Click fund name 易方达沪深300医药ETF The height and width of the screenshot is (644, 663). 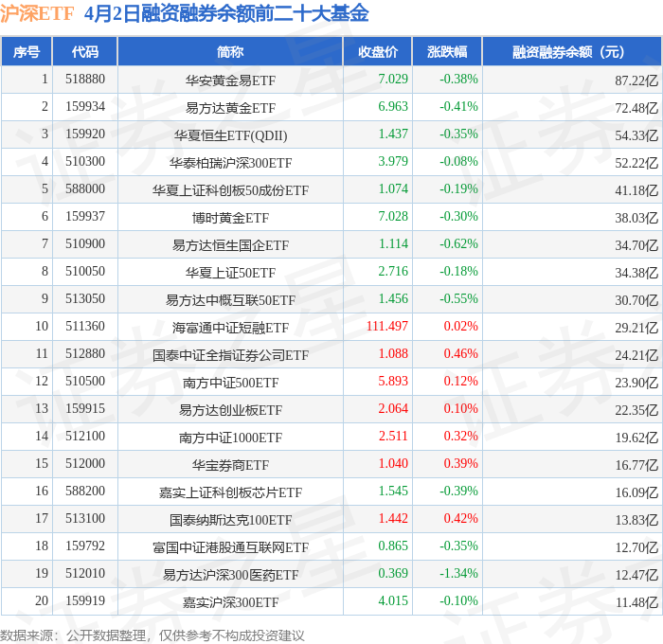230,575
